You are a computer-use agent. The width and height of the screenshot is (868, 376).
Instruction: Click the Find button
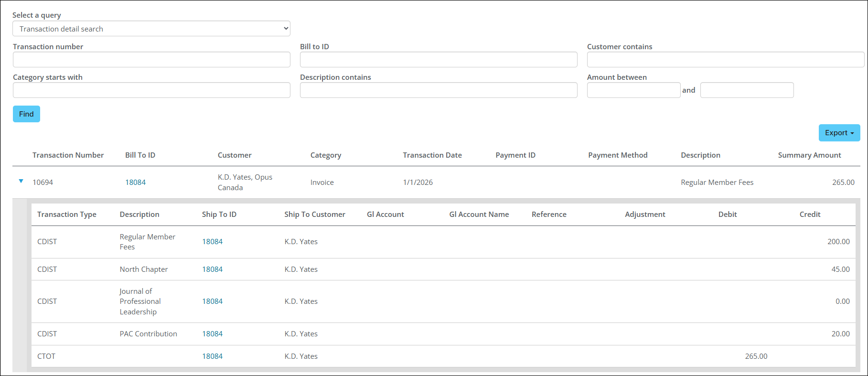point(26,114)
